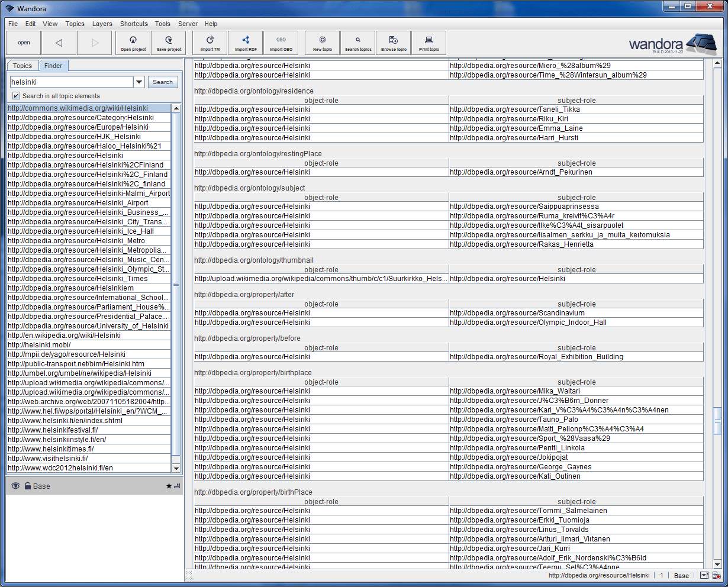This screenshot has width=728, height=587.
Task: Toggle visibility of the Base layer
Action: coord(15,486)
